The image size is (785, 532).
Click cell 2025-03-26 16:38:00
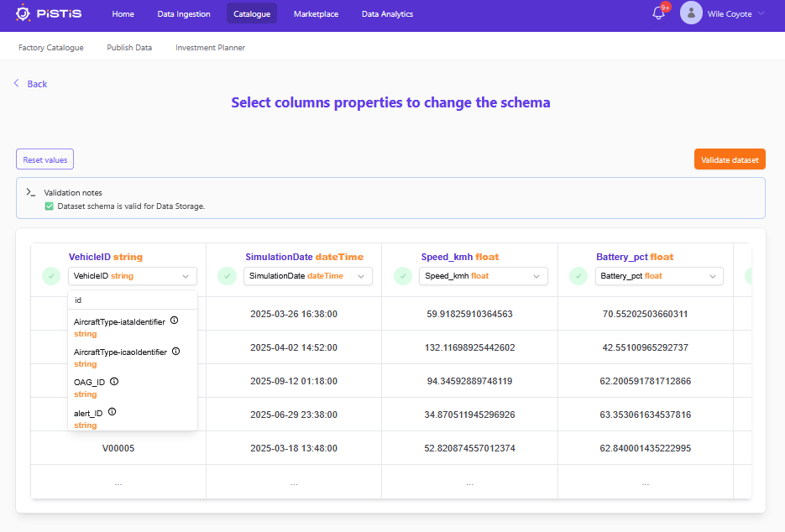pos(294,314)
